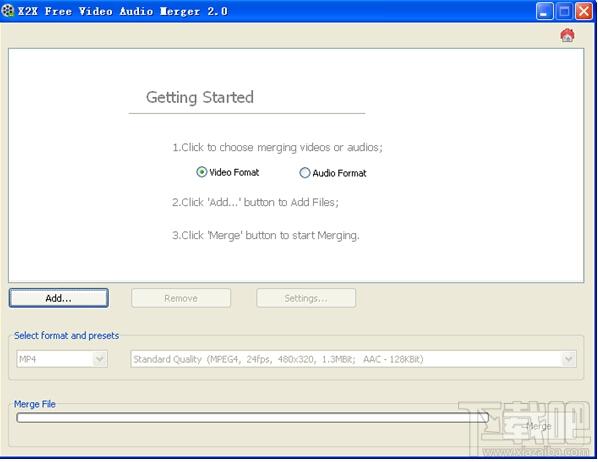The image size is (598, 462).
Task: Click the Merge File progress bar
Action: (252, 417)
